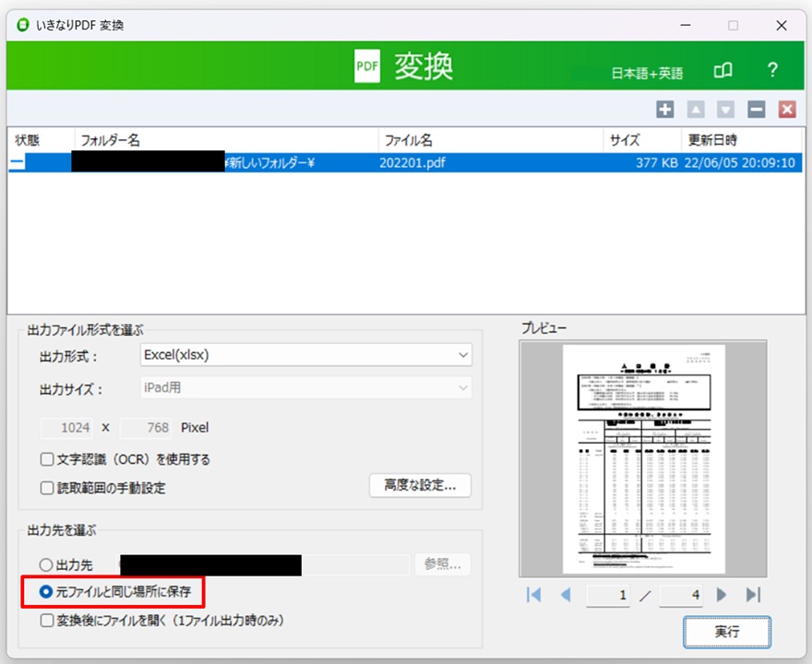
Task: Toggle 読取範囲の手動設定 checkbox
Action: coord(47,488)
